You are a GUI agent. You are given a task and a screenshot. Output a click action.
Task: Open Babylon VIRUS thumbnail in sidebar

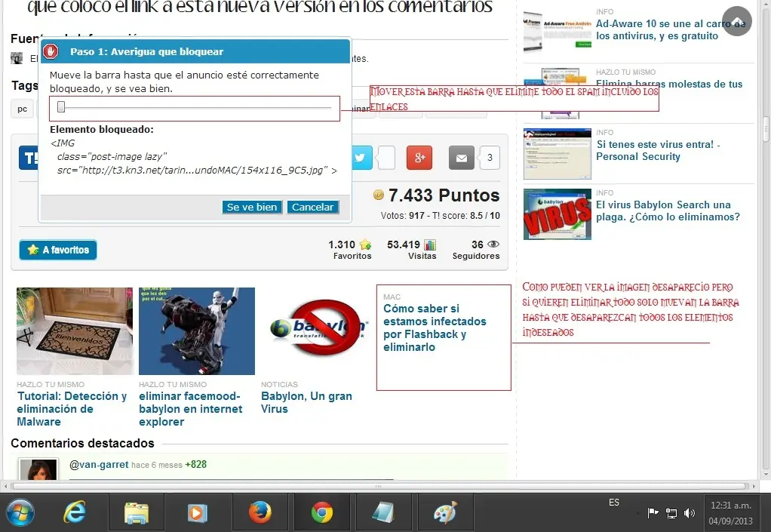(558, 214)
